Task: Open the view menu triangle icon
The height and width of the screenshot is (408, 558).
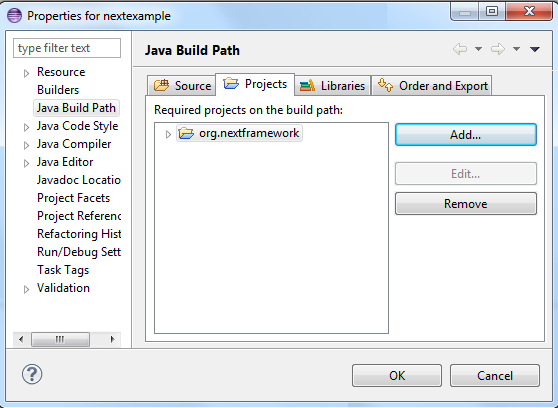Action: pyautogui.click(x=535, y=49)
